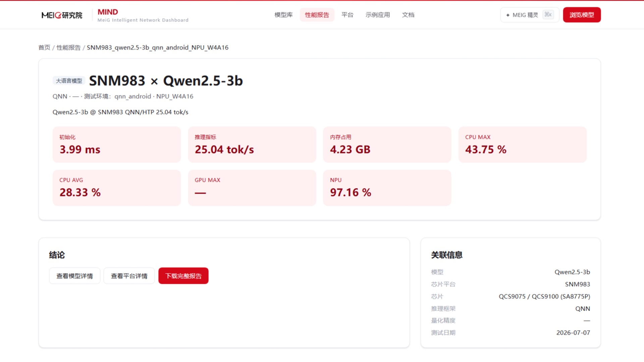Click the 芯片平台 value SNM983
The width and height of the screenshot is (644, 362).
578,284
